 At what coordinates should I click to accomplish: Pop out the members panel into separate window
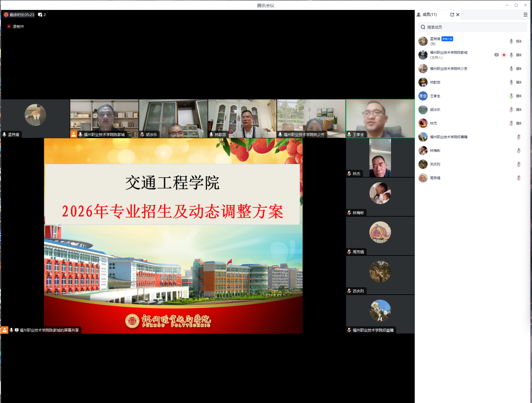pyautogui.click(x=452, y=15)
